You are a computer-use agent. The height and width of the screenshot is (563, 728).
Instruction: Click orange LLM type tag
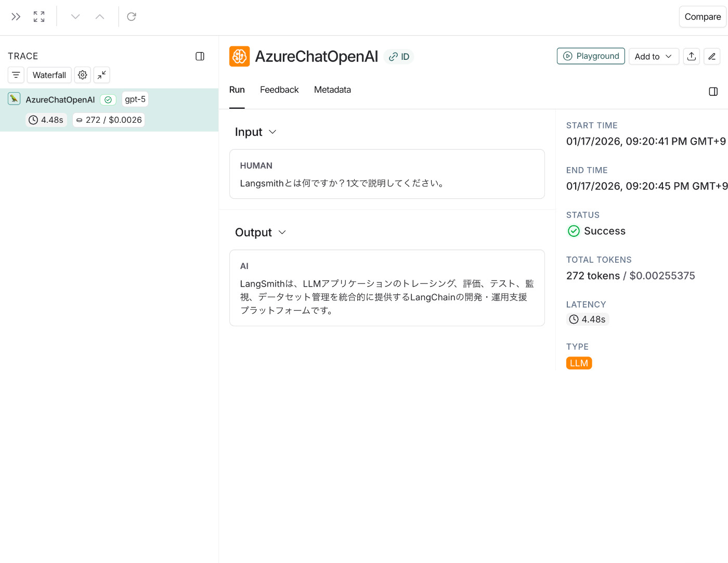579,363
